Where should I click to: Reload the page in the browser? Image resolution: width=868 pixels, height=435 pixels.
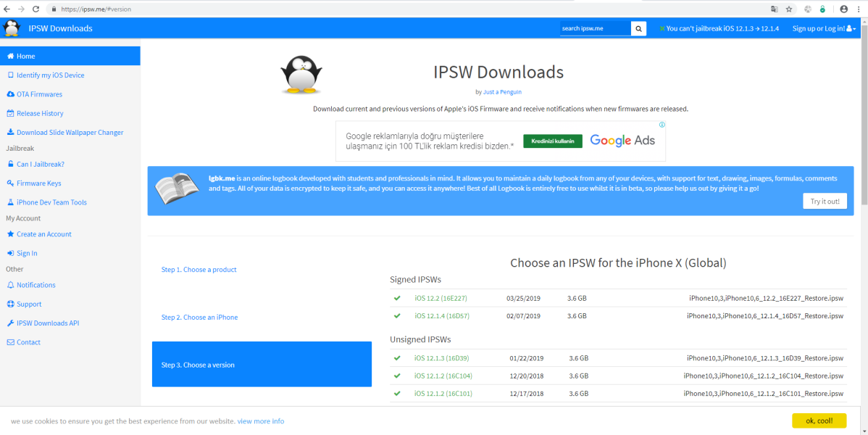36,9
